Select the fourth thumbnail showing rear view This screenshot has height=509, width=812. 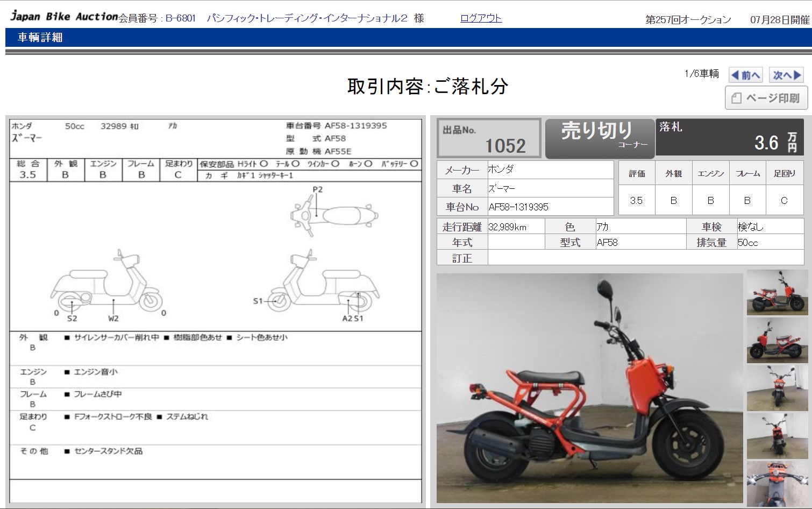(777, 436)
